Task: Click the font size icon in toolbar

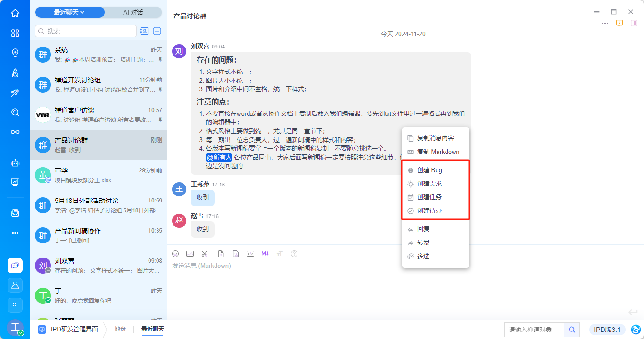Action: (280, 254)
